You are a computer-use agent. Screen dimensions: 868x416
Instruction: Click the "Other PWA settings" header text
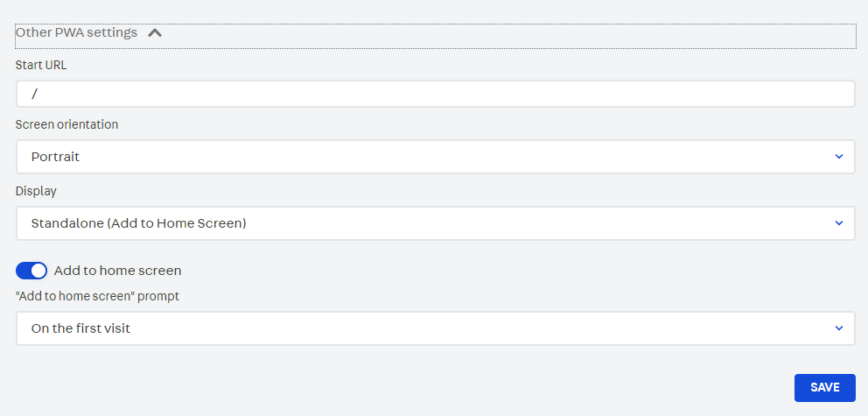pyautogui.click(x=76, y=32)
